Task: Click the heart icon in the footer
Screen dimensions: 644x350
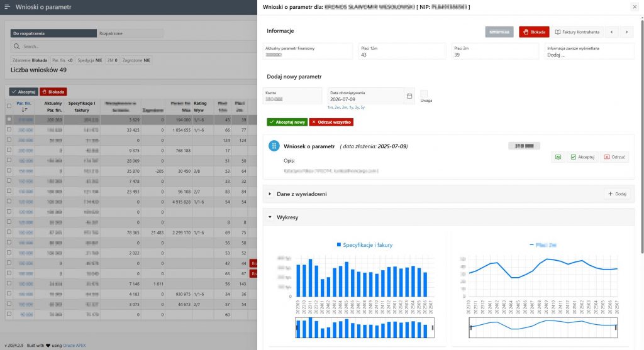Action: tap(48, 346)
